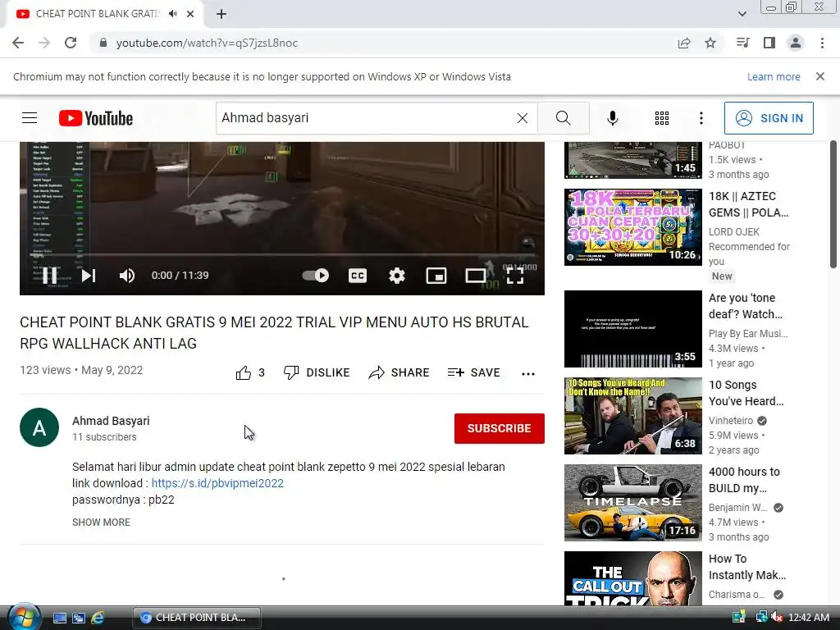Viewport: 840px width, 630px height.
Task: Open the Ahmad Basyari channel avatar
Action: [39, 427]
